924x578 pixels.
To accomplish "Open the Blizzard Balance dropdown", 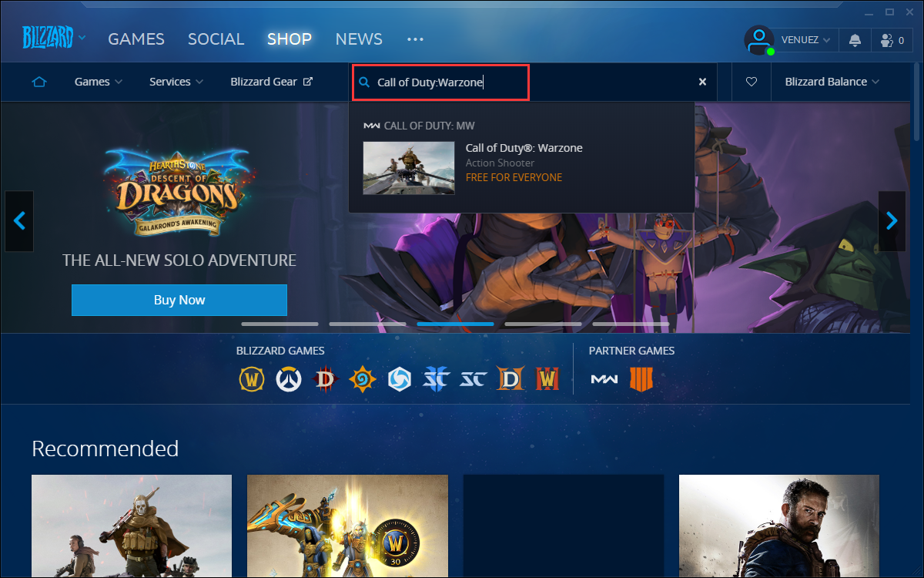I will coord(832,82).
